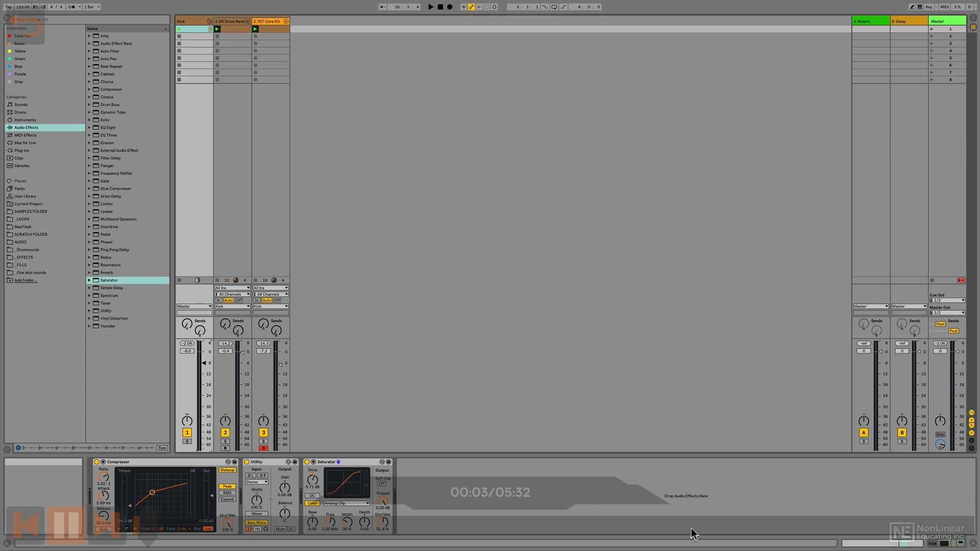980x551 pixels.
Task: Open track 2 All Ins input dropdown
Action: pos(232,288)
